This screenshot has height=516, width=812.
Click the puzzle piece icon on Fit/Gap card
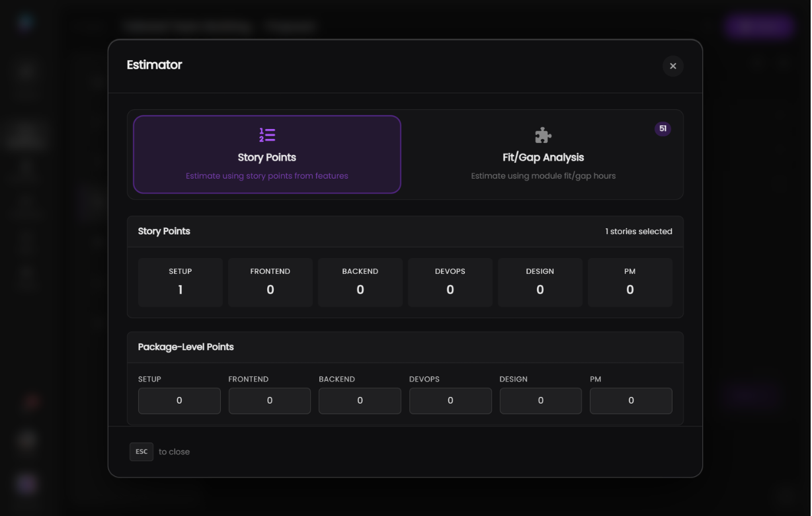[x=543, y=134]
